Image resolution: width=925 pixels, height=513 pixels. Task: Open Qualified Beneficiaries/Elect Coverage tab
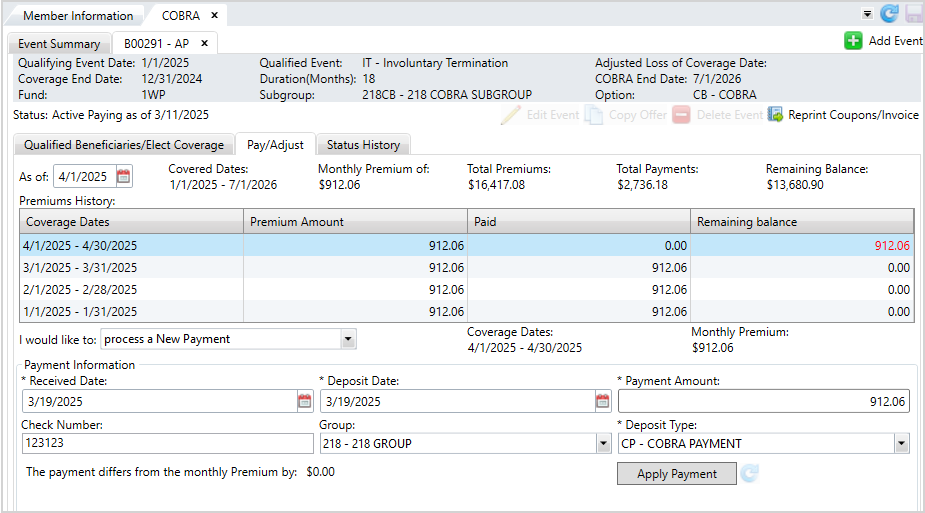tap(124, 145)
